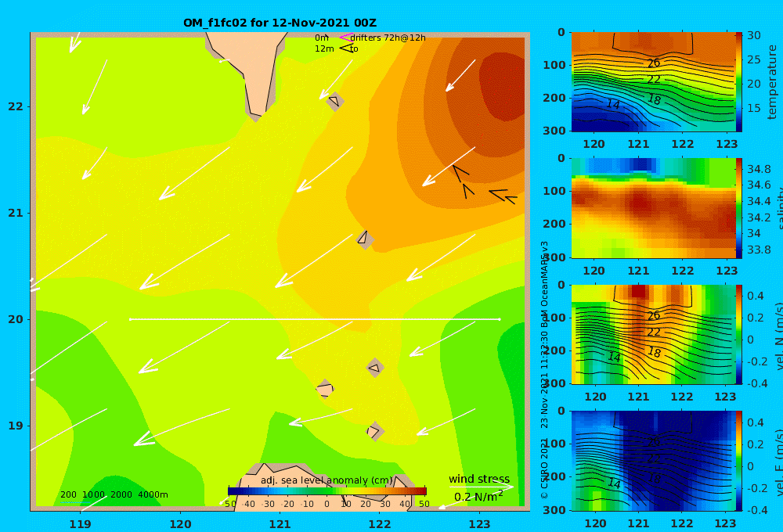Click the latitude 22 label on main map
This screenshot has width=783, height=532.
pos(16,106)
